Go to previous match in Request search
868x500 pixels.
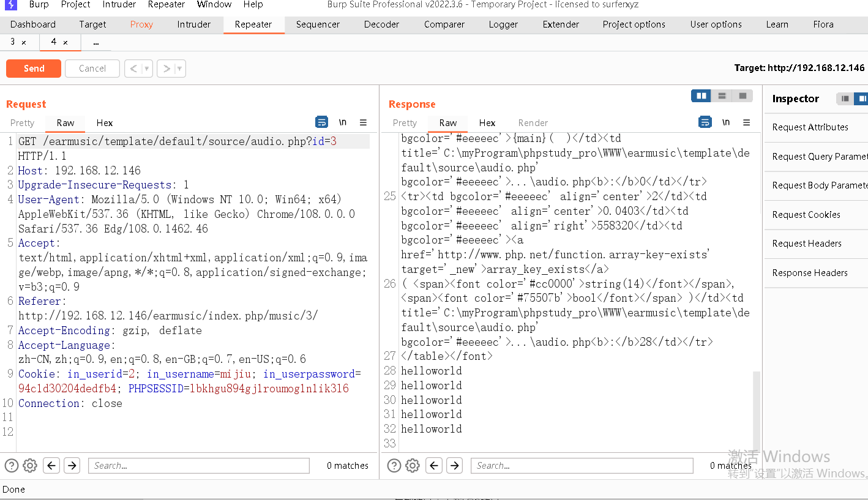coord(51,466)
